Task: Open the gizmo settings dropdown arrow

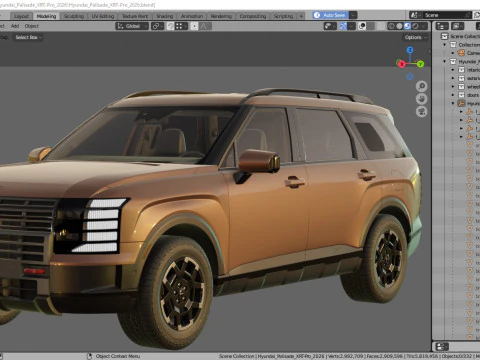Action: (x=351, y=26)
